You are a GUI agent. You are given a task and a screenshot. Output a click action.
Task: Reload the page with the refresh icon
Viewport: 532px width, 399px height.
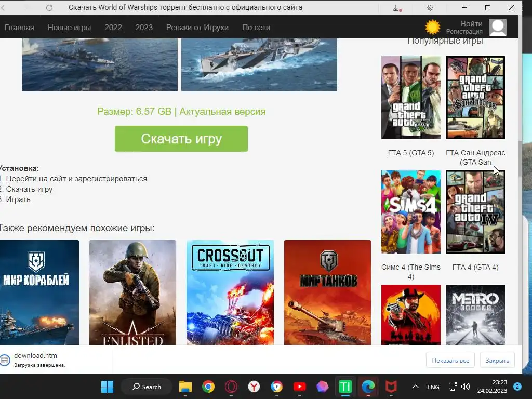[49, 7]
